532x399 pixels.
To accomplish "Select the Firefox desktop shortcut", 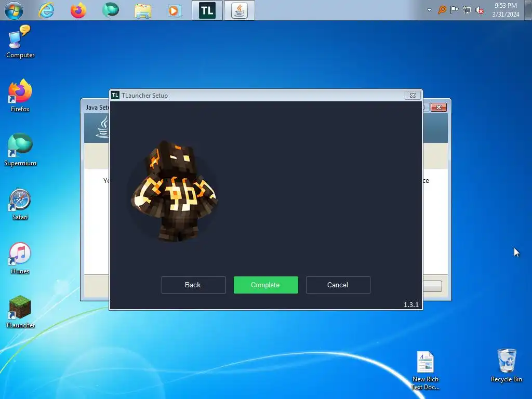I will (x=20, y=96).
